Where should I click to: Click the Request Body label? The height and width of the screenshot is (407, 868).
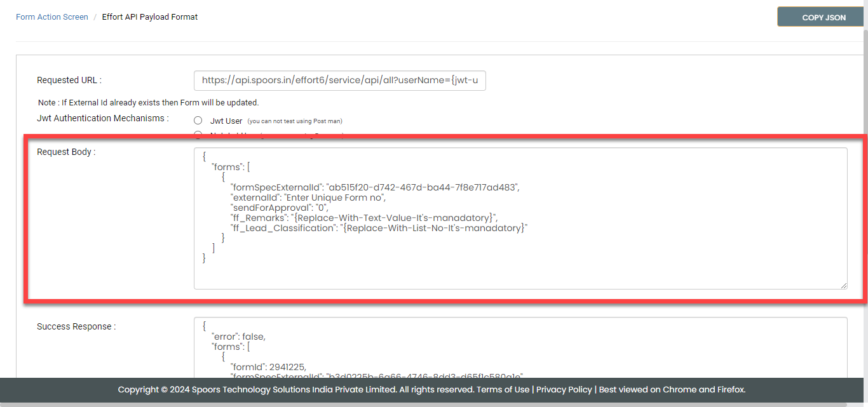66,152
